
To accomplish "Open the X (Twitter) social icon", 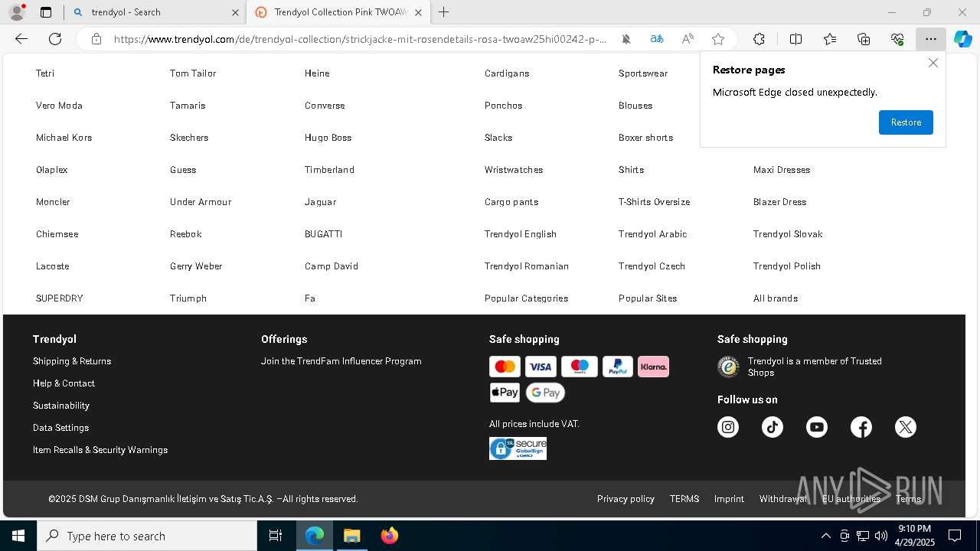I will 906,427.
